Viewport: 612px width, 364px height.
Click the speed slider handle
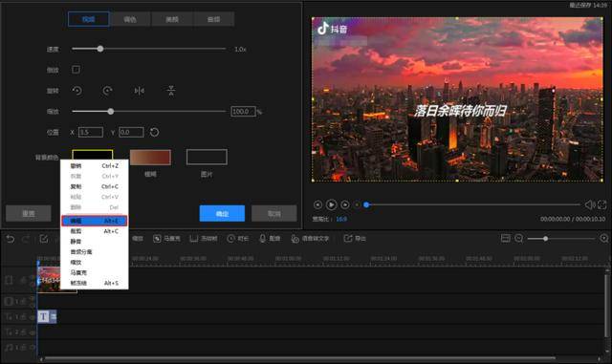click(100, 49)
